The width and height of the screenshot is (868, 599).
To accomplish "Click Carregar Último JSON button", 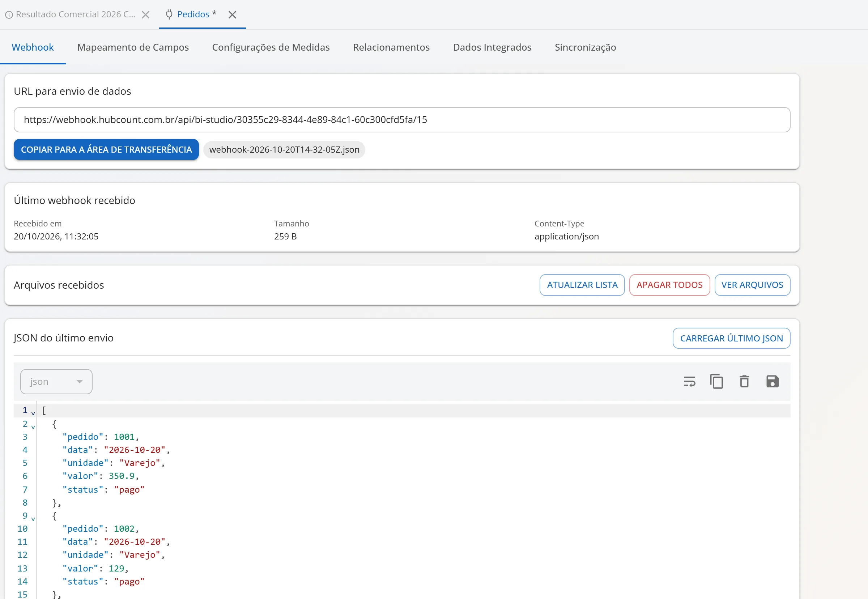I will coord(731,339).
